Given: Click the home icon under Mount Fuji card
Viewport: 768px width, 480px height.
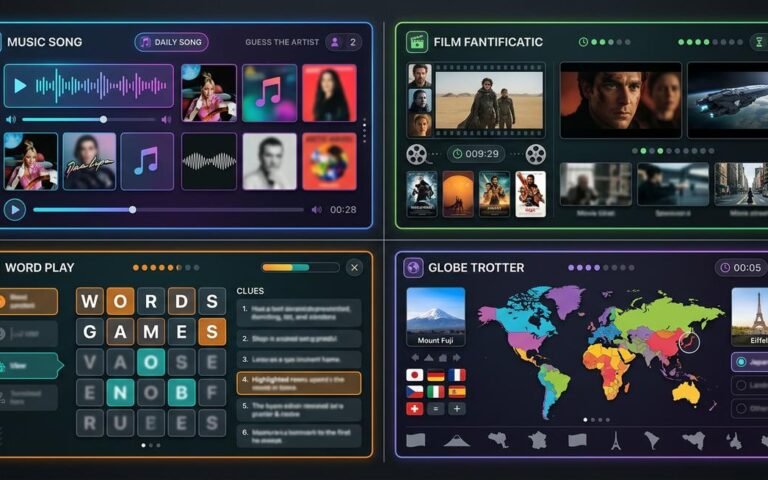Looking at the screenshot, I should [x=443, y=358].
